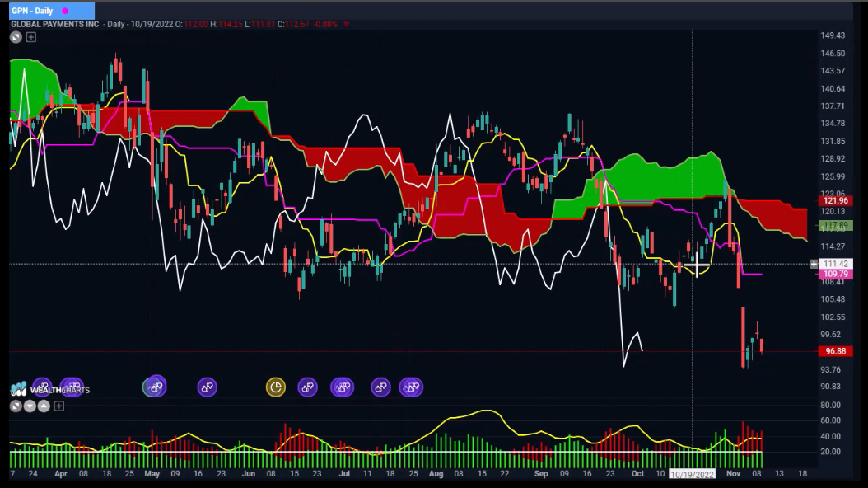
Task: Click the GLOBAL PAYMENTS INC title text
Action: [x=55, y=24]
